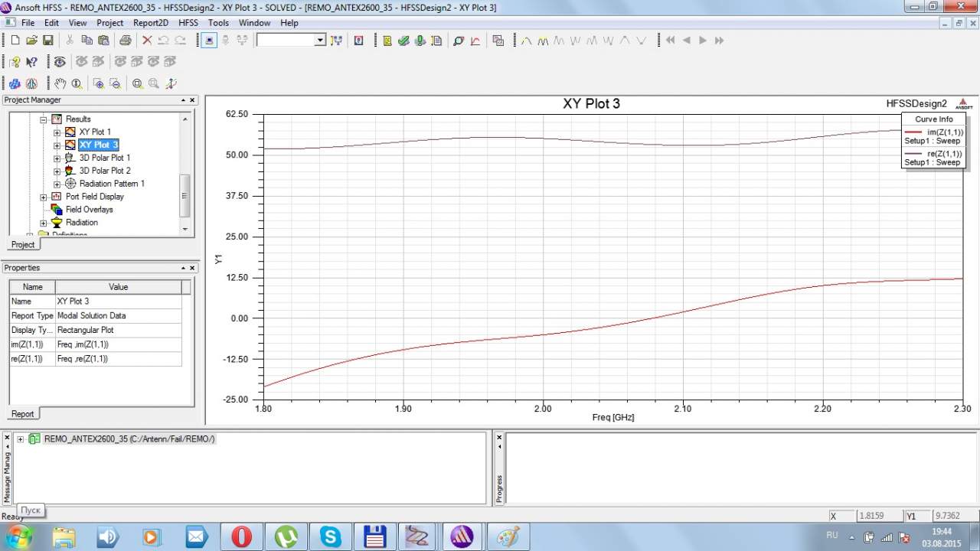Image resolution: width=980 pixels, height=551 pixels.
Task: Switch to the Report tab in Properties
Action: tap(22, 414)
